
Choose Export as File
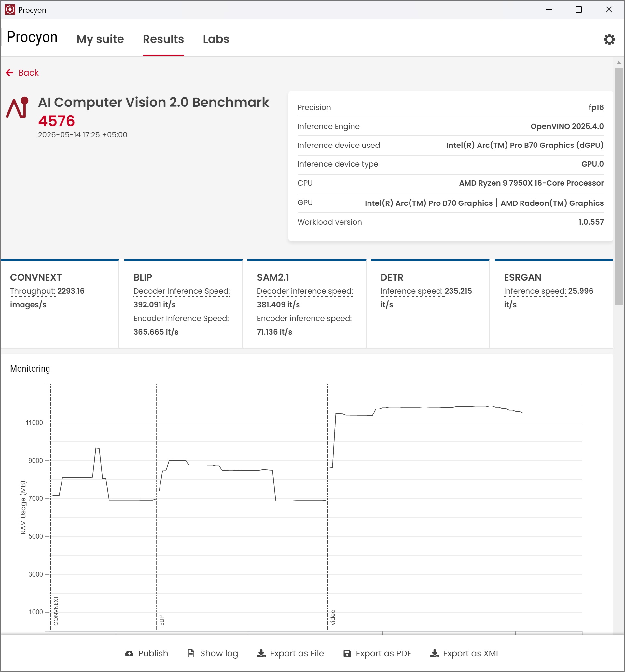(x=290, y=653)
